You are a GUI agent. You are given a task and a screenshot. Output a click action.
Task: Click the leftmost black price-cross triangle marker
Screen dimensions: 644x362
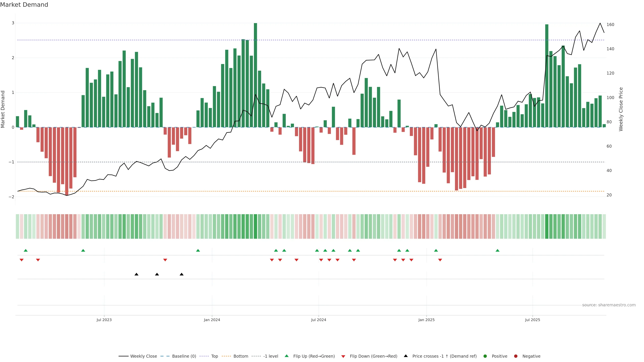[137, 274]
